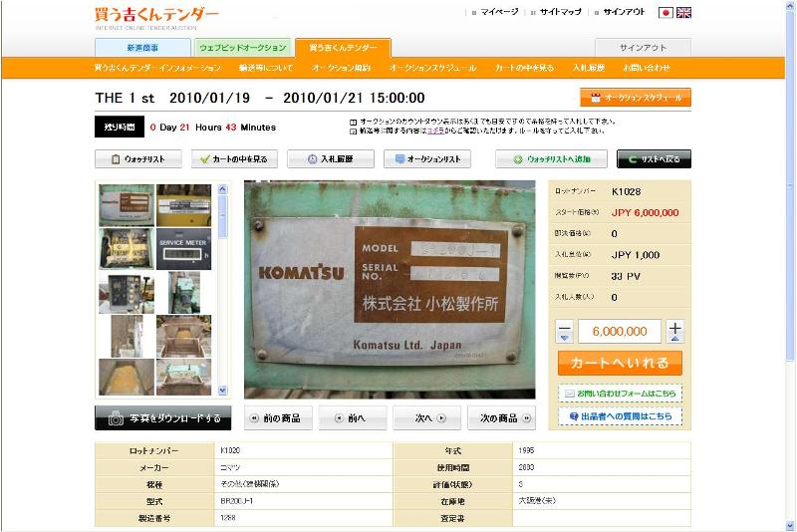Image resolution: width=797 pixels, height=532 pixels.
Task: Click the 買う吉くんテンダー site logo
Action: tap(156, 17)
